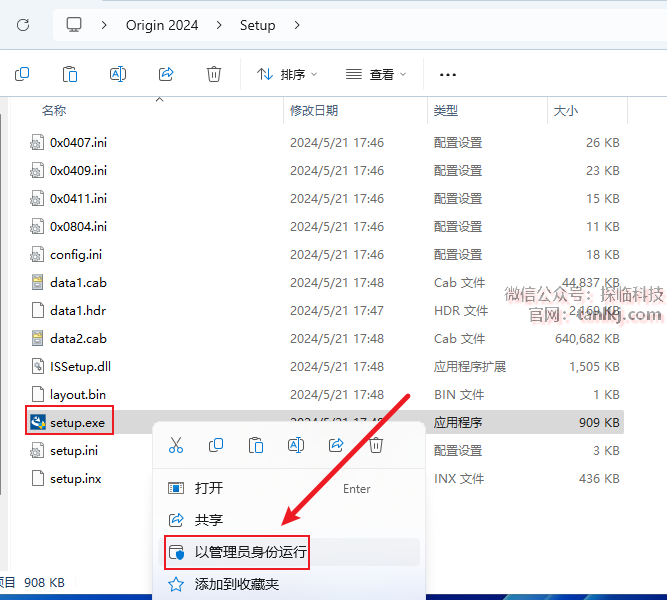Select file name 0x0409.ini
The width and height of the screenshot is (667, 600).
click(x=78, y=170)
